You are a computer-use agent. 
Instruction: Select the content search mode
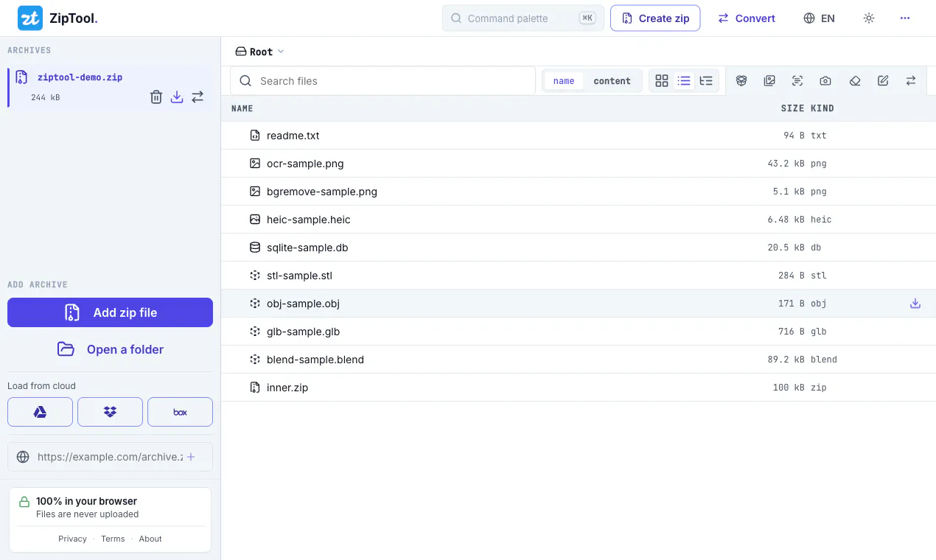pos(612,81)
